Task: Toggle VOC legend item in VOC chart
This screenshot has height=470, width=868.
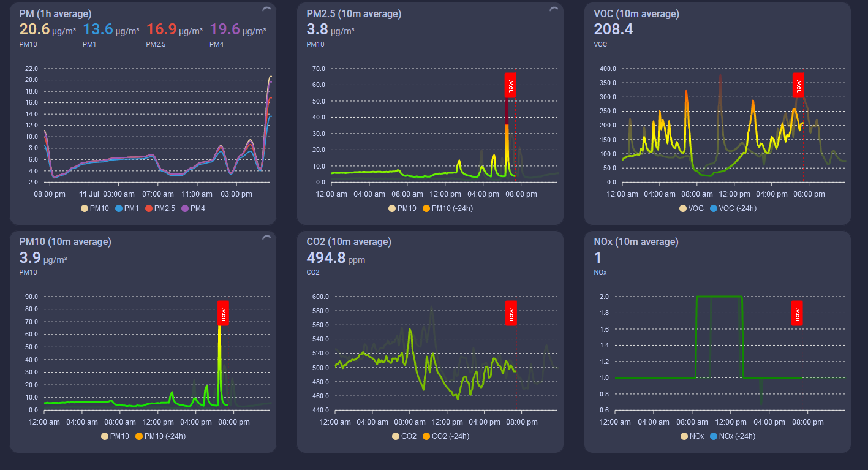Action: [x=691, y=208]
